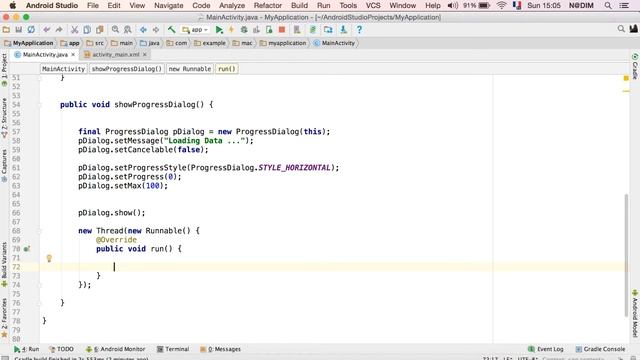Click the Save All toolbar icon
Screen dimensions: 640x360
18,30
